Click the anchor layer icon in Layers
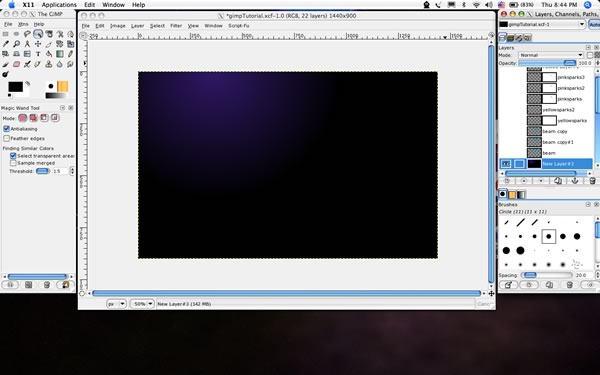 point(574,181)
